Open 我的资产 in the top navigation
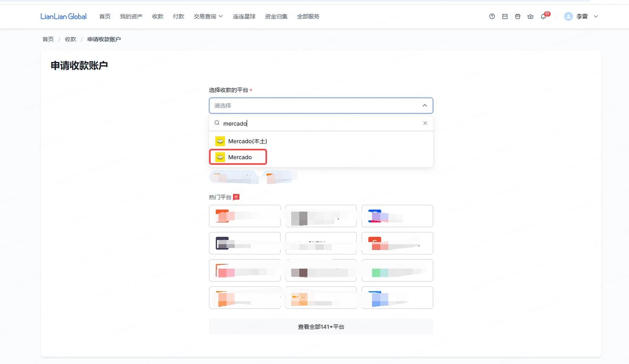This screenshot has height=364, width=629. (131, 16)
